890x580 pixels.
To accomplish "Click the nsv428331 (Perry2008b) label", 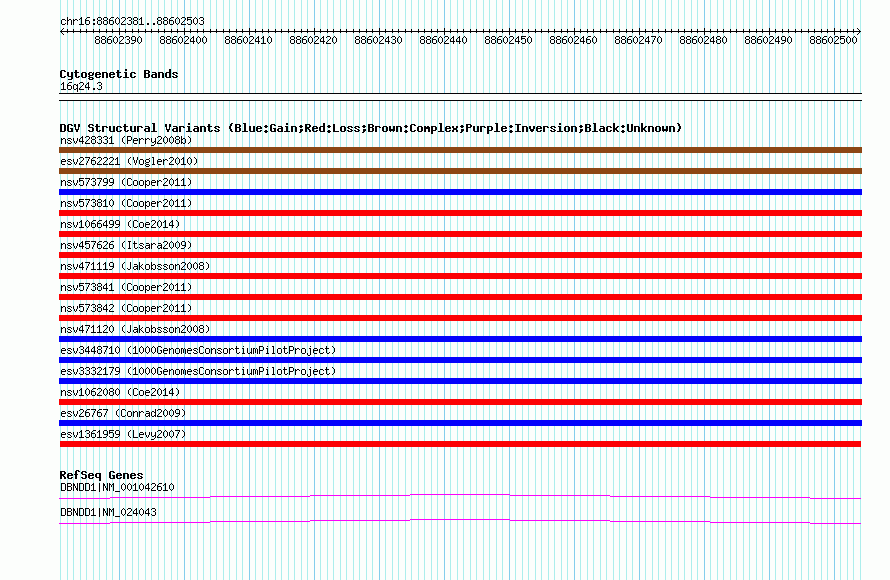I will [126, 140].
